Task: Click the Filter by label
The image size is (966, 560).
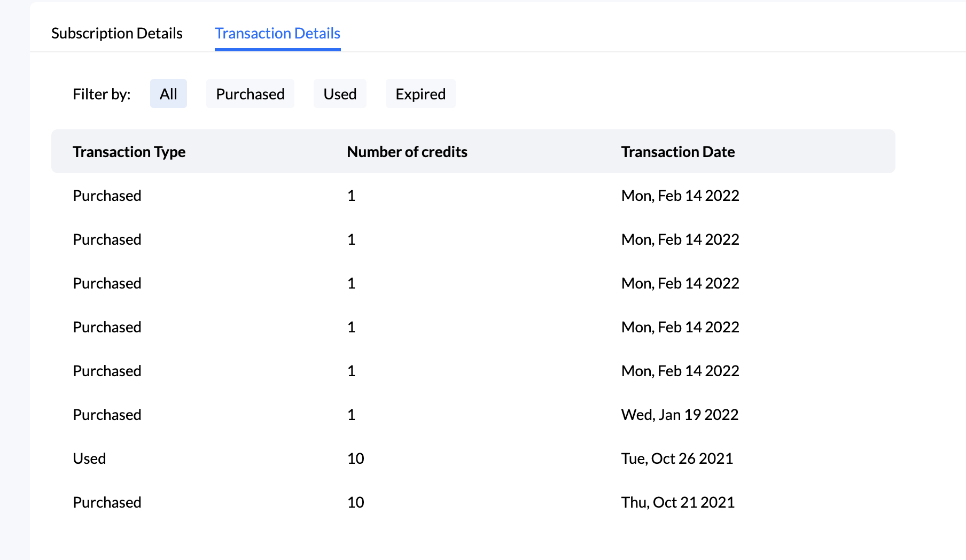Action: (102, 94)
